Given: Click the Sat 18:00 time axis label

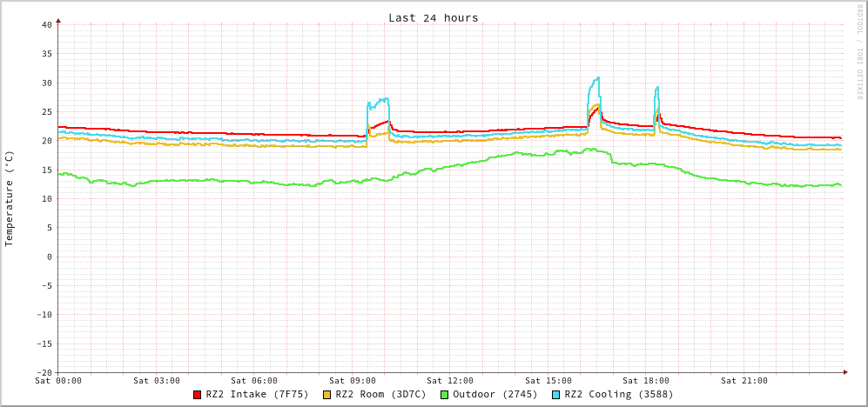Looking at the screenshot, I should 646,381.
